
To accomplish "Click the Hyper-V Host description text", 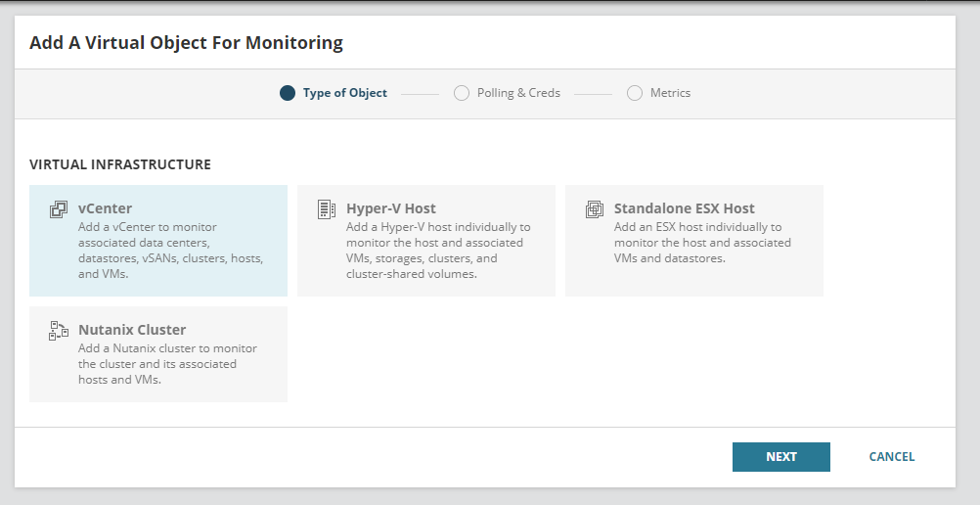I will click(437, 251).
